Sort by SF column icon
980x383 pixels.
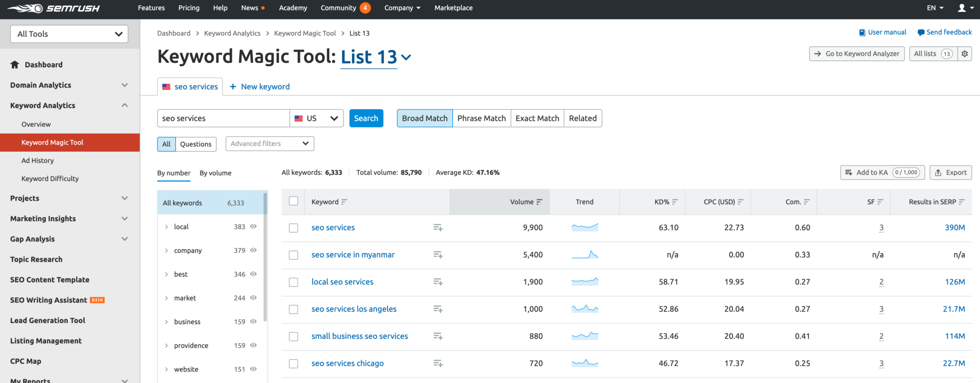[x=880, y=202]
